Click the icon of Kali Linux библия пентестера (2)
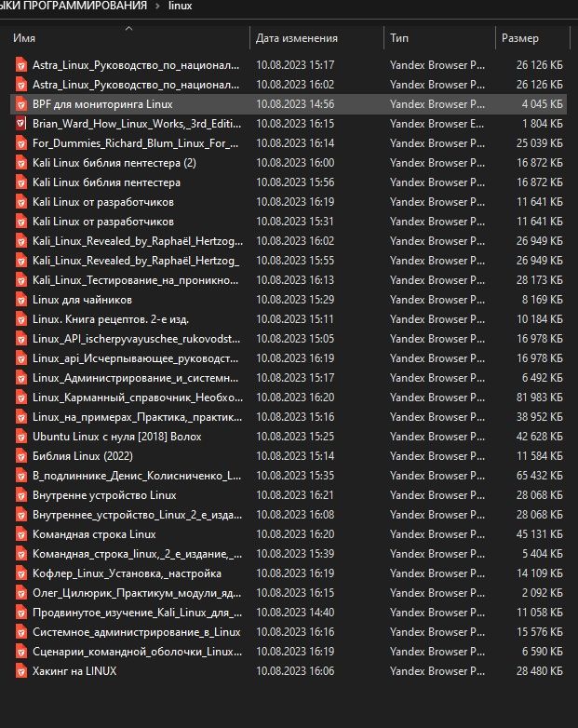The image size is (578, 728). point(20,163)
